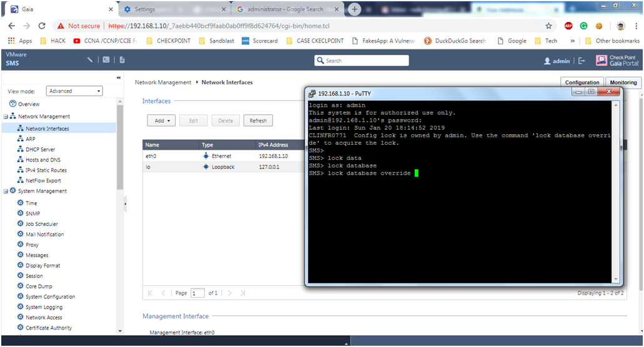Switch to the Settings browser tab

click(174, 9)
